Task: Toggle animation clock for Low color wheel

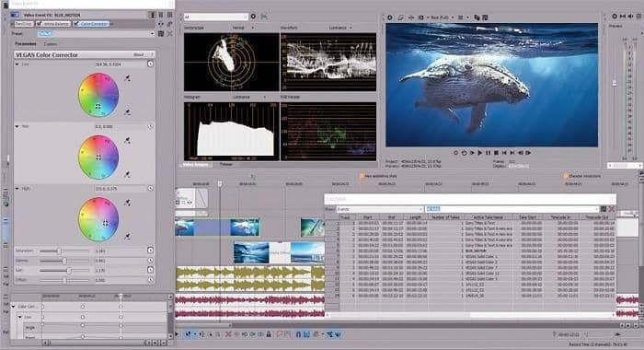Action: point(150,64)
